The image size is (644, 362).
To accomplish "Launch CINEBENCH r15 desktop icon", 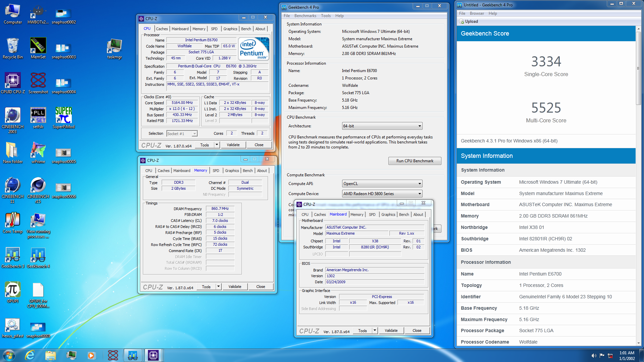I will pyautogui.click(x=38, y=190).
